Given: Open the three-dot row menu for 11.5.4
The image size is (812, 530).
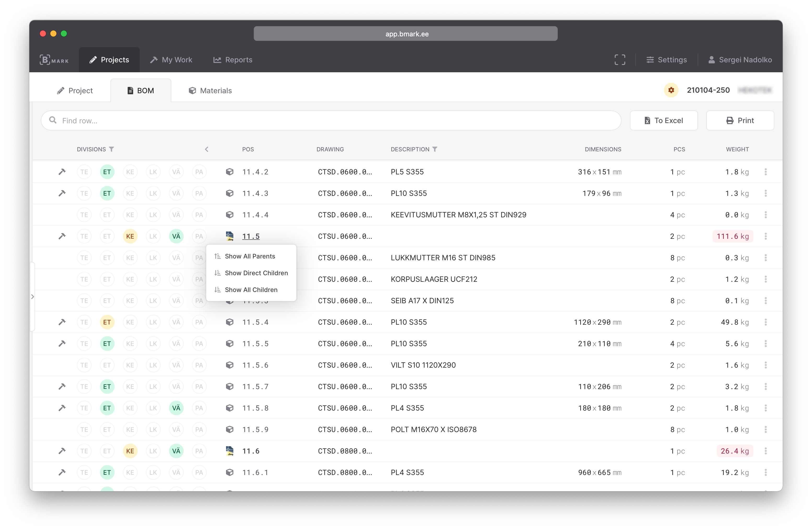Looking at the screenshot, I should click(x=766, y=322).
